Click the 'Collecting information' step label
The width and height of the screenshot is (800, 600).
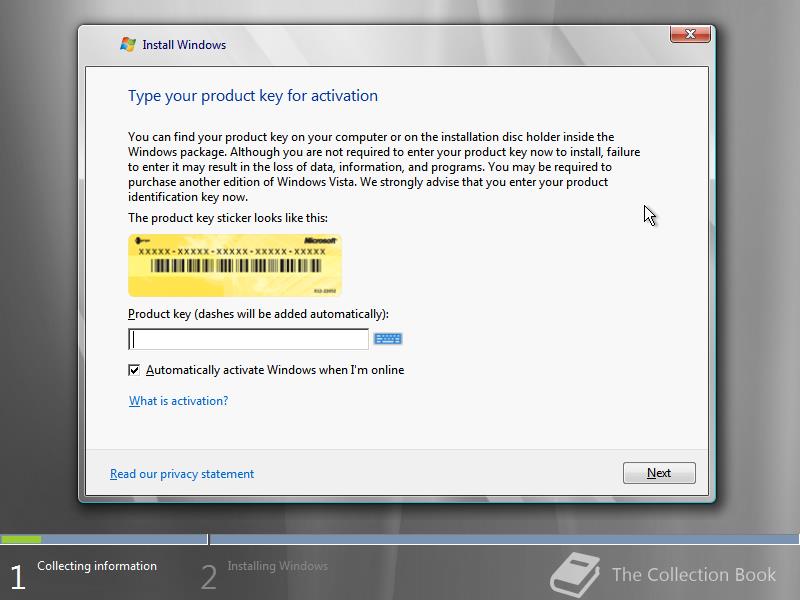[x=97, y=566]
